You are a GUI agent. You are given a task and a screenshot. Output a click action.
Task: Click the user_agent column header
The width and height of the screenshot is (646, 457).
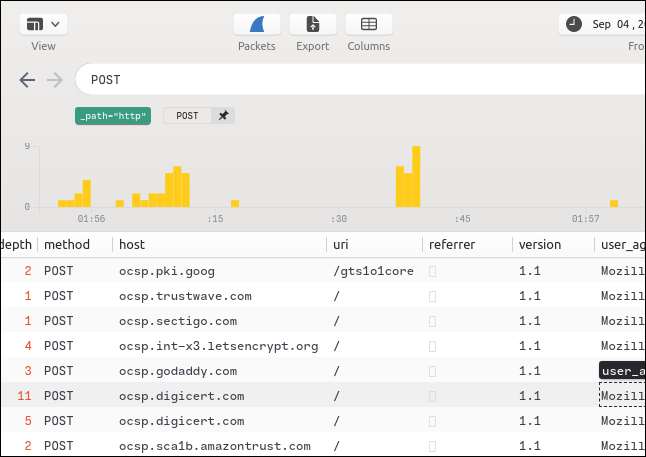[623, 244]
